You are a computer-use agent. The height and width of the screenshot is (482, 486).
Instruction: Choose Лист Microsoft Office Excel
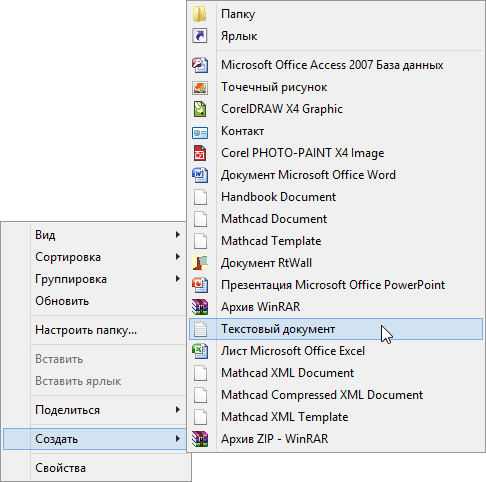(336, 351)
